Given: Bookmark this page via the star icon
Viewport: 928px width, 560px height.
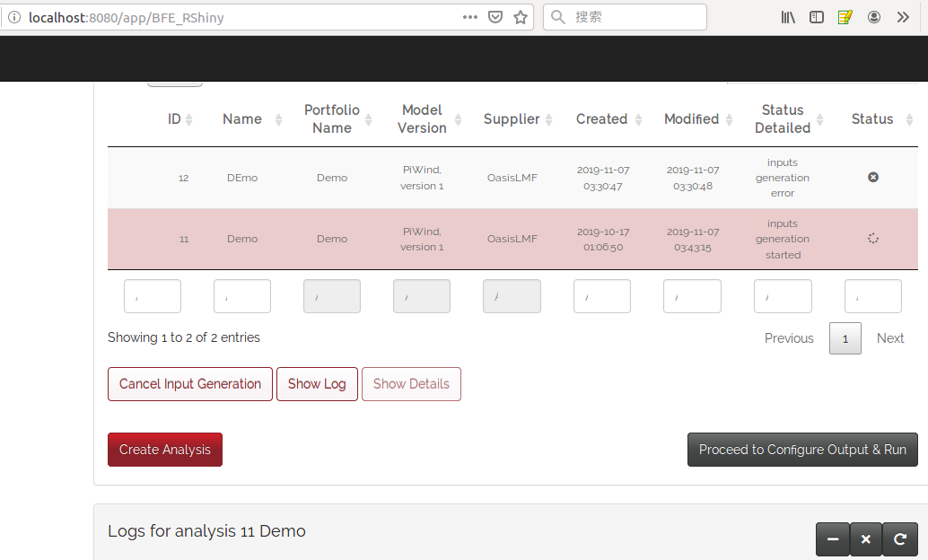Looking at the screenshot, I should [521, 16].
